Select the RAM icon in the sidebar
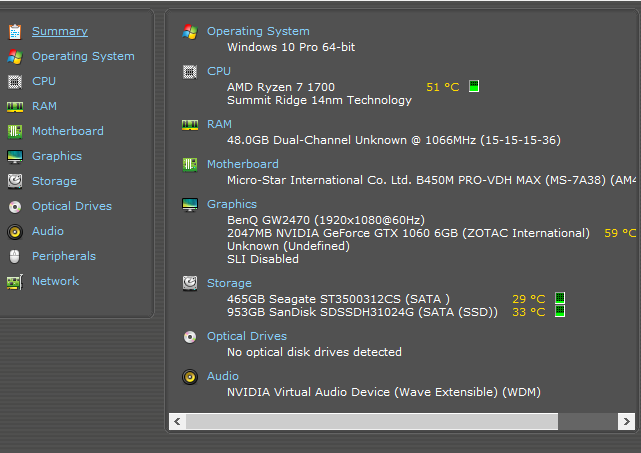641x453 pixels. pos(14,106)
